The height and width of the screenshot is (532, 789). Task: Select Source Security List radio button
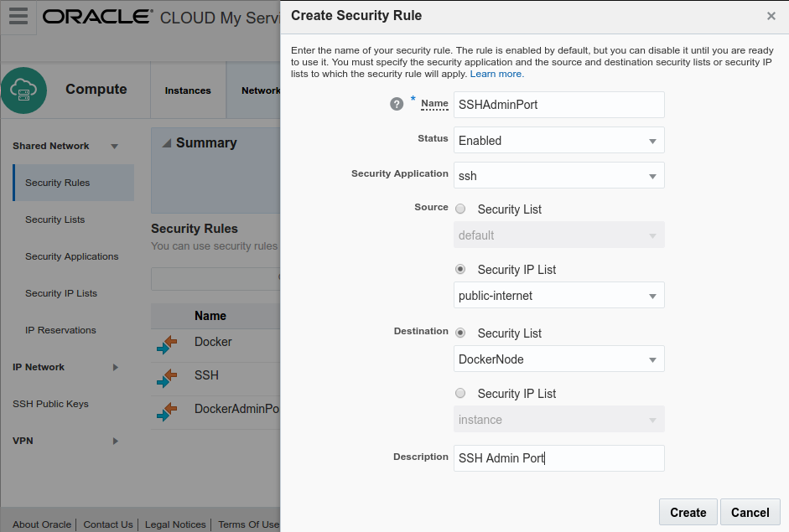click(460, 209)
